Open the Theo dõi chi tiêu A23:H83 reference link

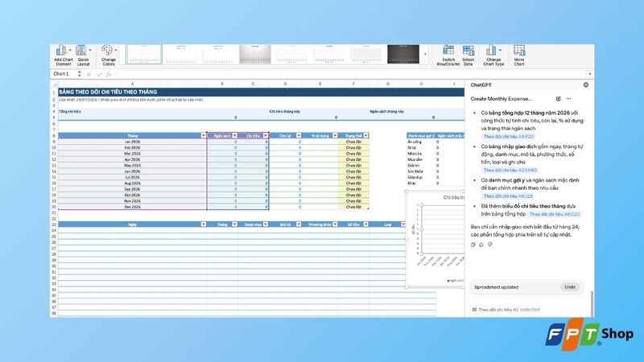click(x=510, y=170)
